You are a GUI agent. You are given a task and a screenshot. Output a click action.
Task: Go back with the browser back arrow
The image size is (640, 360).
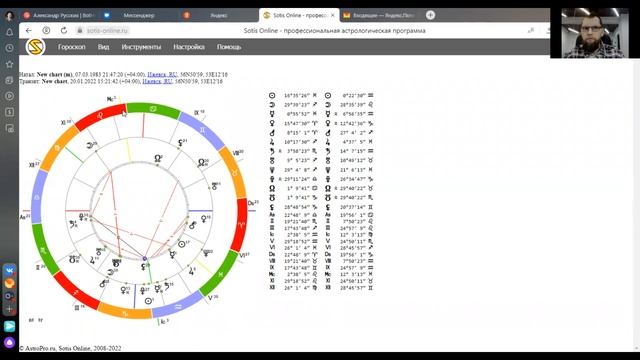(x=29, y=31)
